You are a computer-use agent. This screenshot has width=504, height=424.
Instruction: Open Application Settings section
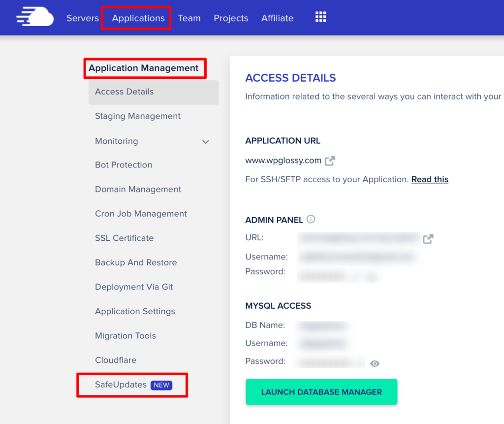pyautogui.click(x=135, y=311)
